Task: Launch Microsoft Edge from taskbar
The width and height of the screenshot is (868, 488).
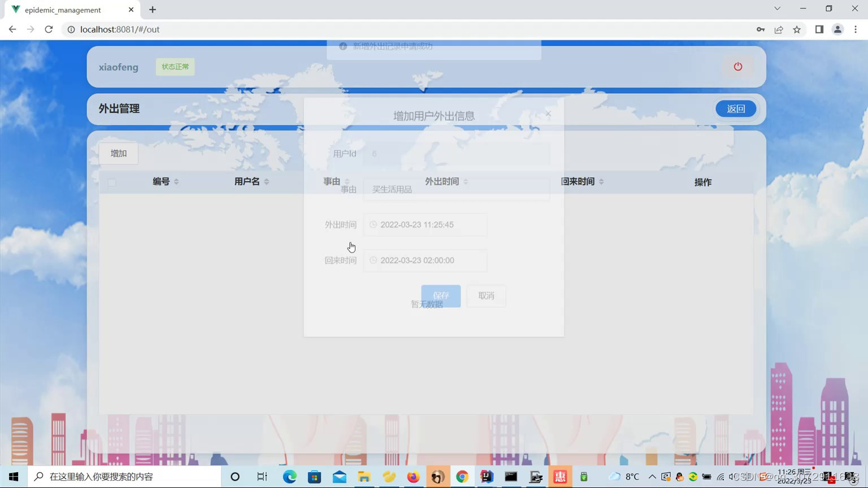Action: point(290,477)
